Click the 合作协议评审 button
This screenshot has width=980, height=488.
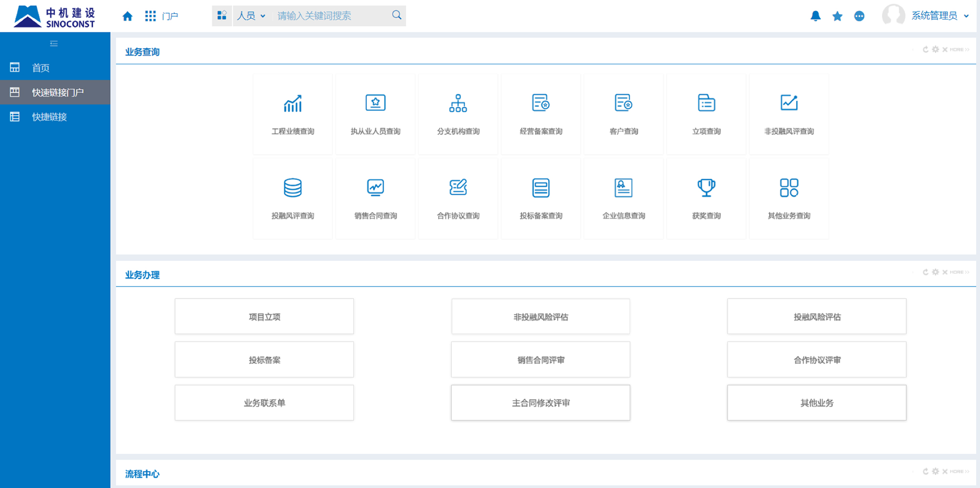click(817, 360)
